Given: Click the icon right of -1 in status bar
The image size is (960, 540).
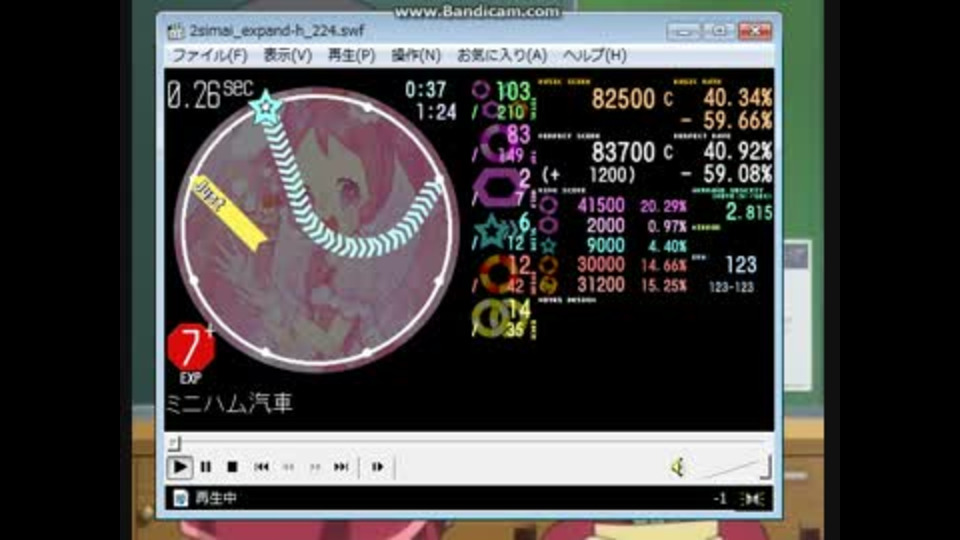Looking at the screenshot, I should pyautogui.click(x=752, y=500).
